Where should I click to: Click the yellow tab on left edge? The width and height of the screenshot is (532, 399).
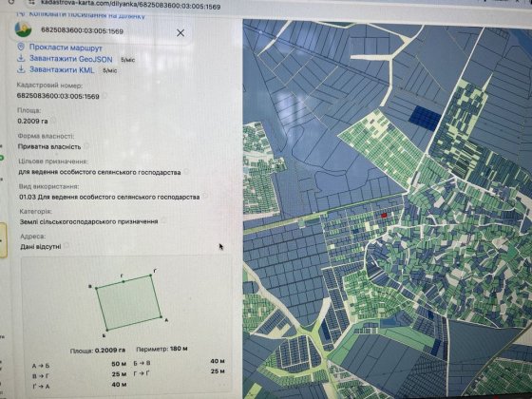pyautogui.click(x=3, y=240)
